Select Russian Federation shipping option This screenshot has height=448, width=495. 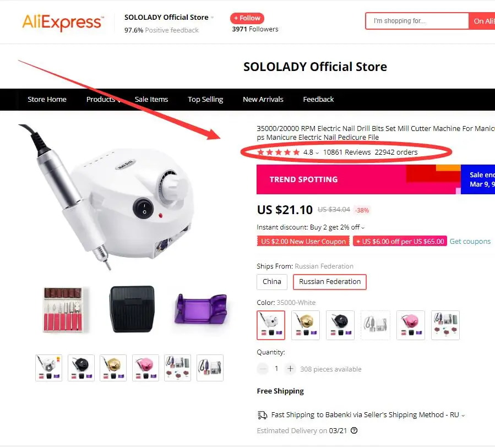(330, 282)
